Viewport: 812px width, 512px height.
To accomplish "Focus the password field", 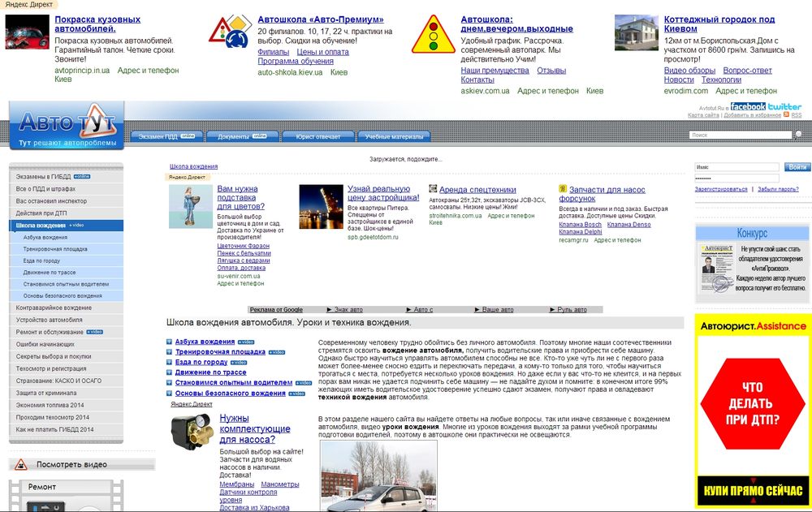I will point(736,178).
